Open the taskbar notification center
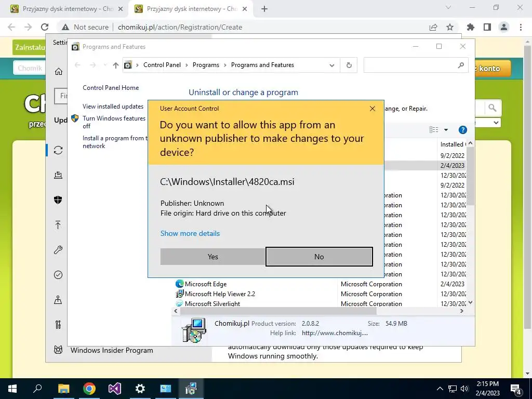 tap(516, 389)
